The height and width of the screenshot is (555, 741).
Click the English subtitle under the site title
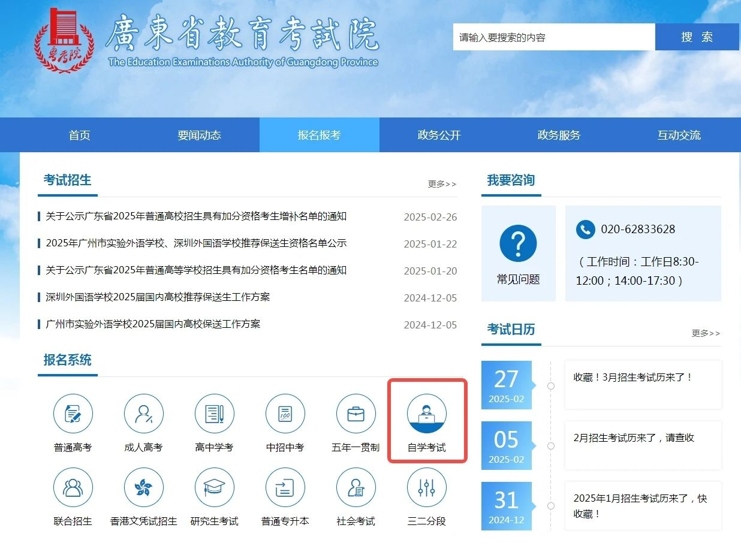[243, 62]
